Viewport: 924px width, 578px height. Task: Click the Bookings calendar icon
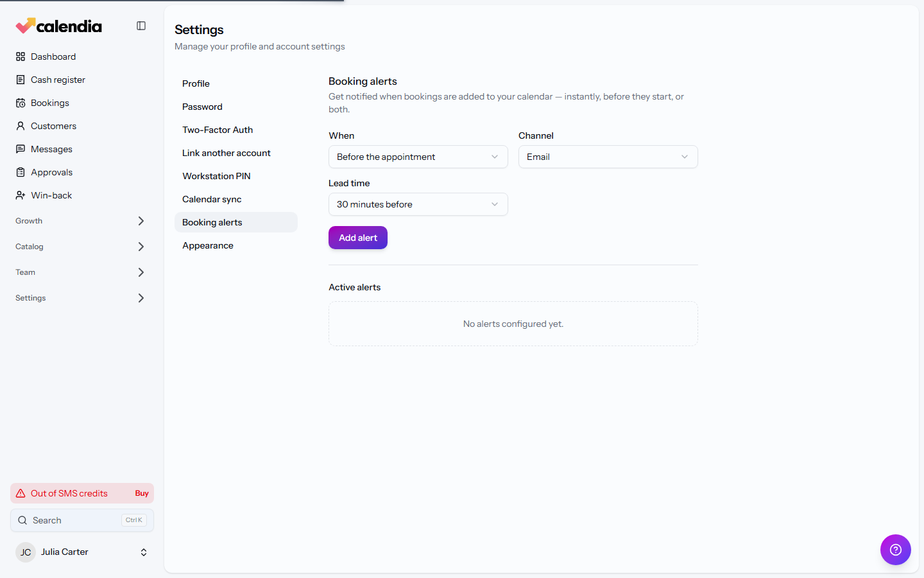tap(21, 103)
